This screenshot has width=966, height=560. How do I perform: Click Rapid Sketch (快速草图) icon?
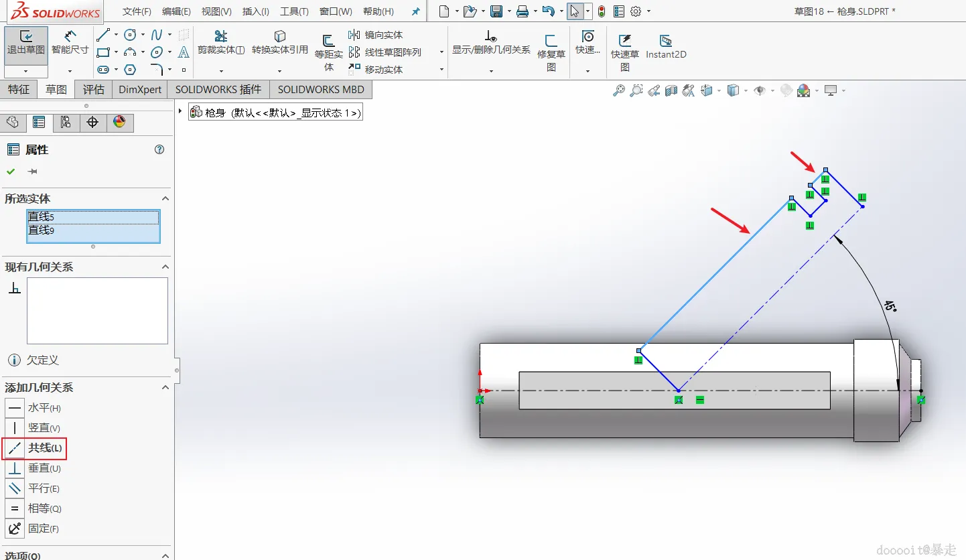click(x=625, y=52)
